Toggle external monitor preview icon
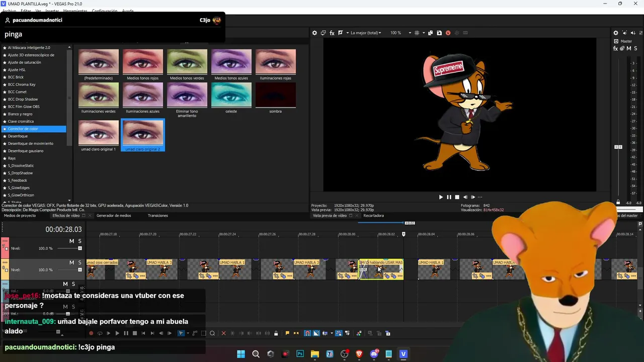The width and height of the screenshot is (644, 362). tap(323, 33)
